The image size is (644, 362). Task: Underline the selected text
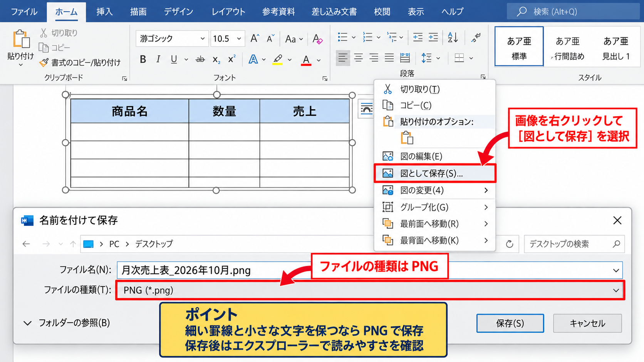point(174,59)
